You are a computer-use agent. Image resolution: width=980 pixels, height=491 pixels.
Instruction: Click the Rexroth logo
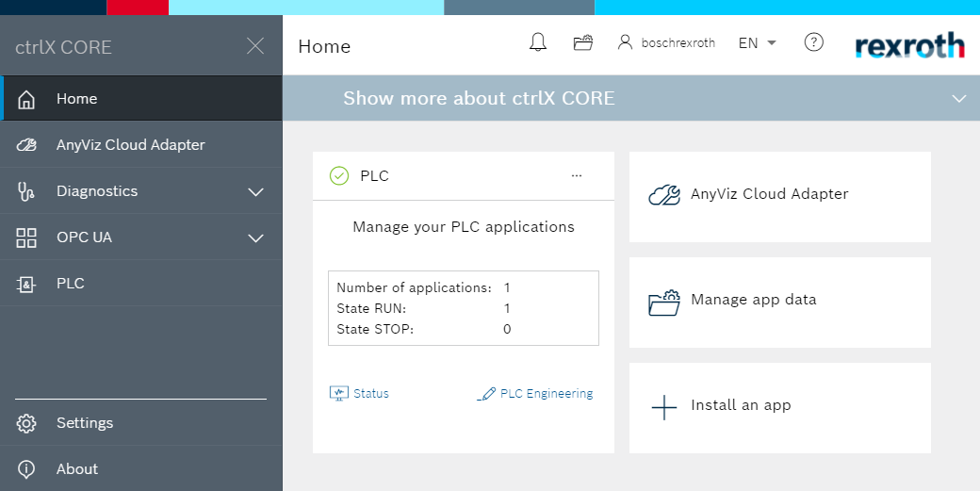[909, 45]
